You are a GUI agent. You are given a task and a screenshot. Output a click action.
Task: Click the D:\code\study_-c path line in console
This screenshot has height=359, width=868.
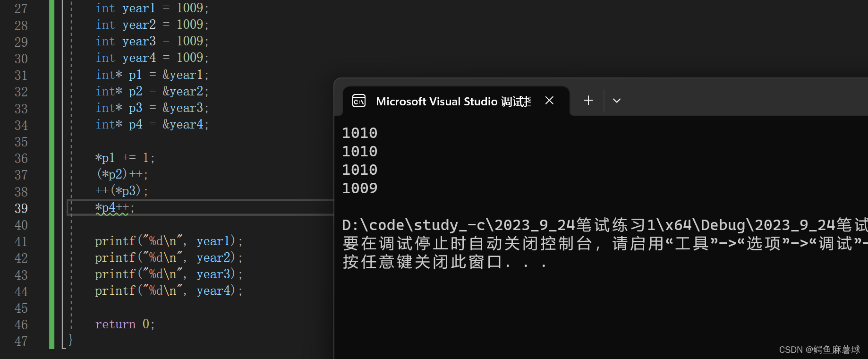[x=605, y=225]
